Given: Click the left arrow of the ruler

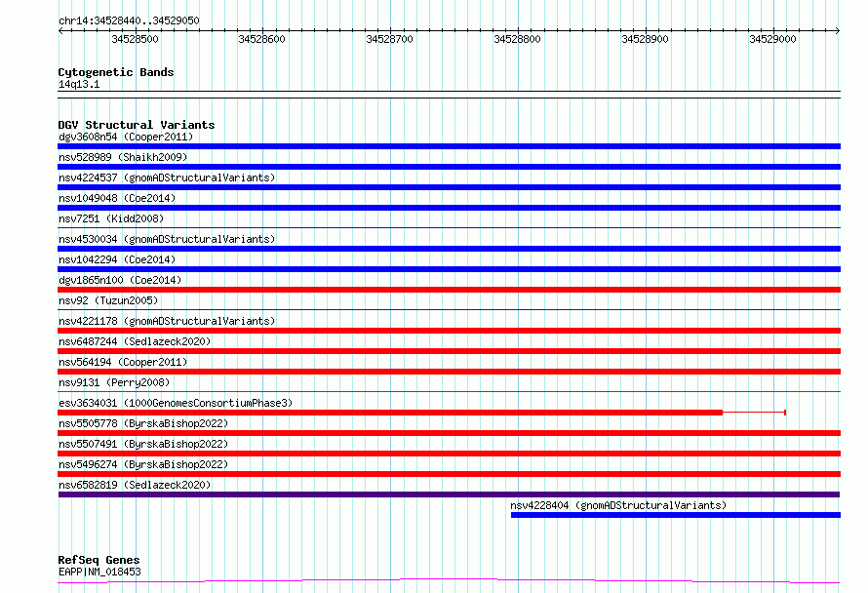Looking at the screenshot, I should (x=60, y=31).
